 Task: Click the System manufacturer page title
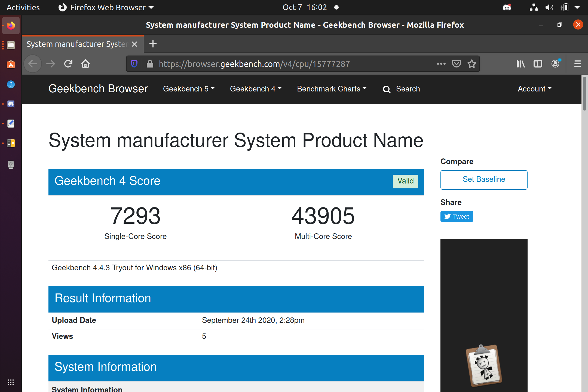click(236, 140)
